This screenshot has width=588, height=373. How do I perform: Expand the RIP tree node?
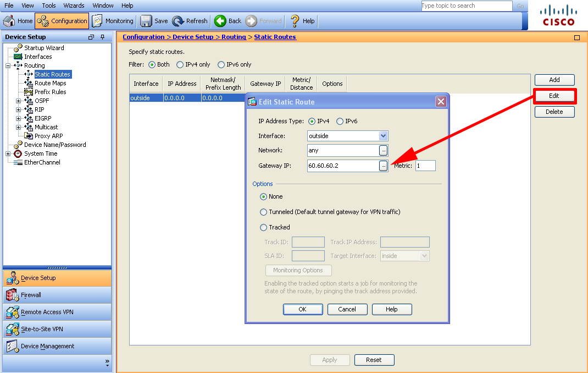pos(18,109)
